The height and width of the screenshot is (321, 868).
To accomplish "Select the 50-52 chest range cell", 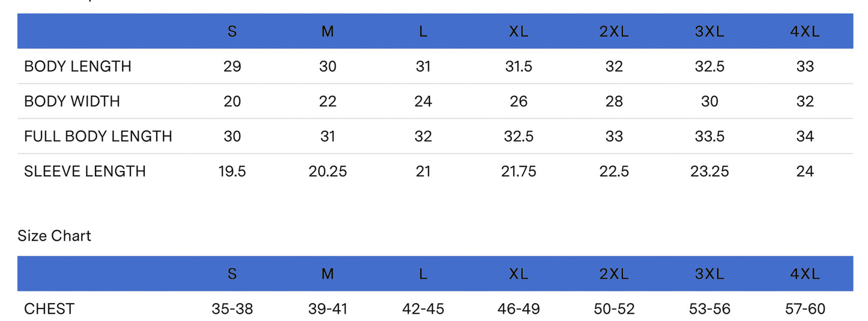I will tap(614, 309).
